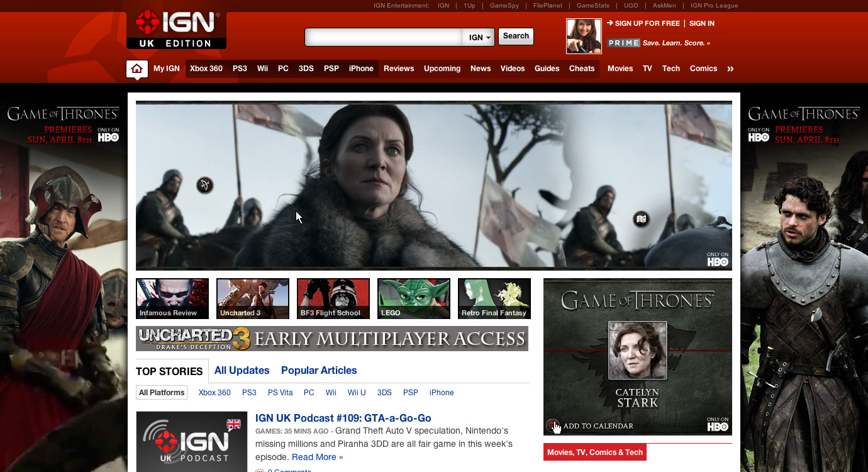
Task: Filter stories by PS Vita
Action: point(281,393)
